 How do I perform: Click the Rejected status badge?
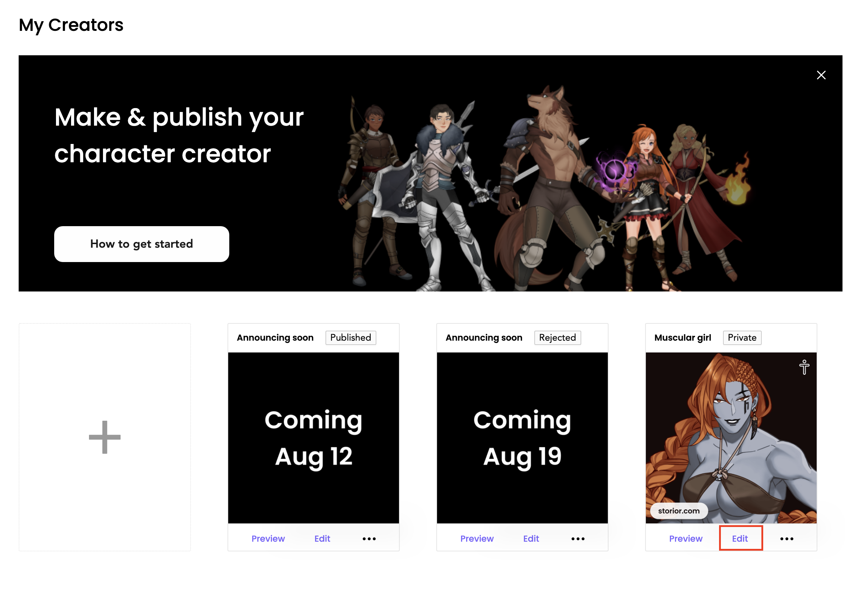click(557, 337)
